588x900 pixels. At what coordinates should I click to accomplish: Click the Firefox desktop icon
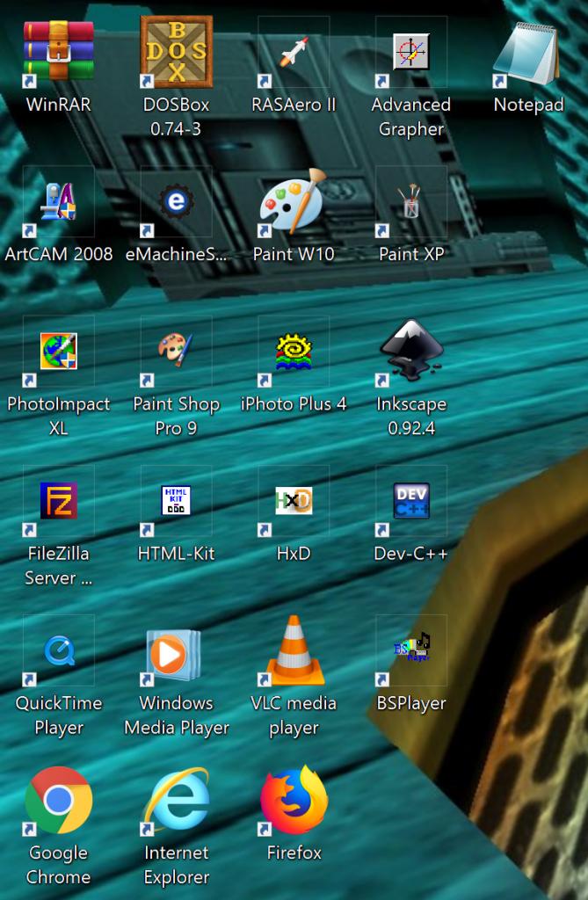[x=294, y=799]
